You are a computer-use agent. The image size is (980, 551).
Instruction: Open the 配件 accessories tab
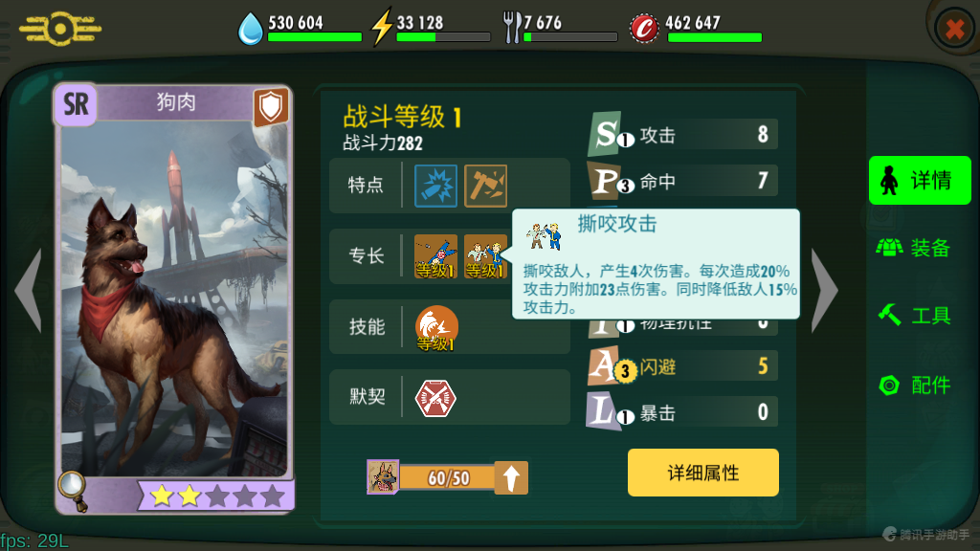(914, 385)
